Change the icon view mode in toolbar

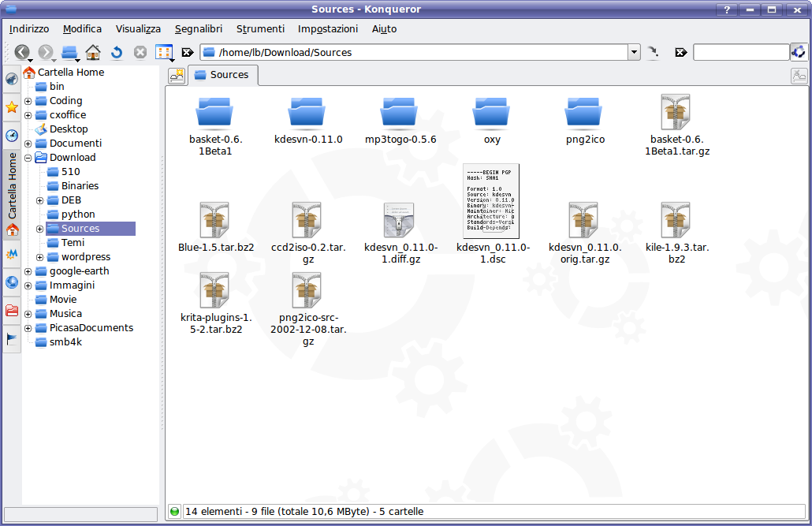coord(163,52)
